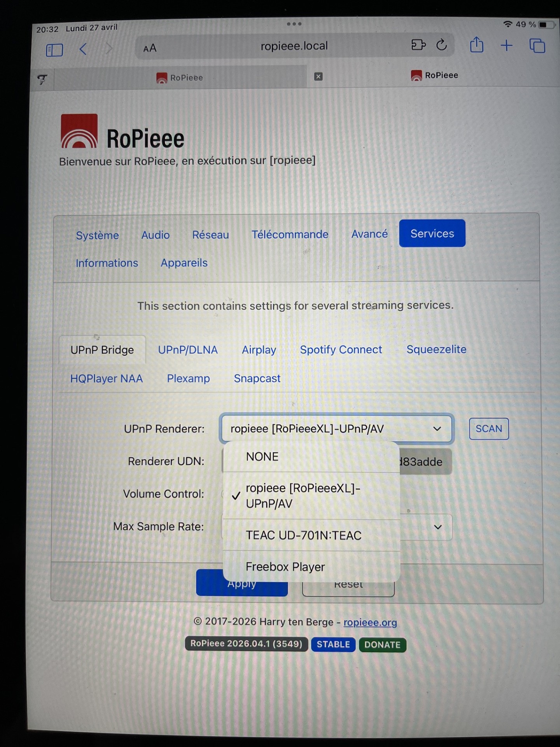Go to the Réseau tab
This screenshot has width=560, height=747.
[x=210, y=235]
